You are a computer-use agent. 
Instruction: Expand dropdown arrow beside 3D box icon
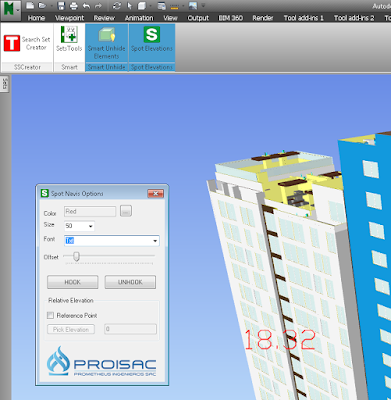151,6
